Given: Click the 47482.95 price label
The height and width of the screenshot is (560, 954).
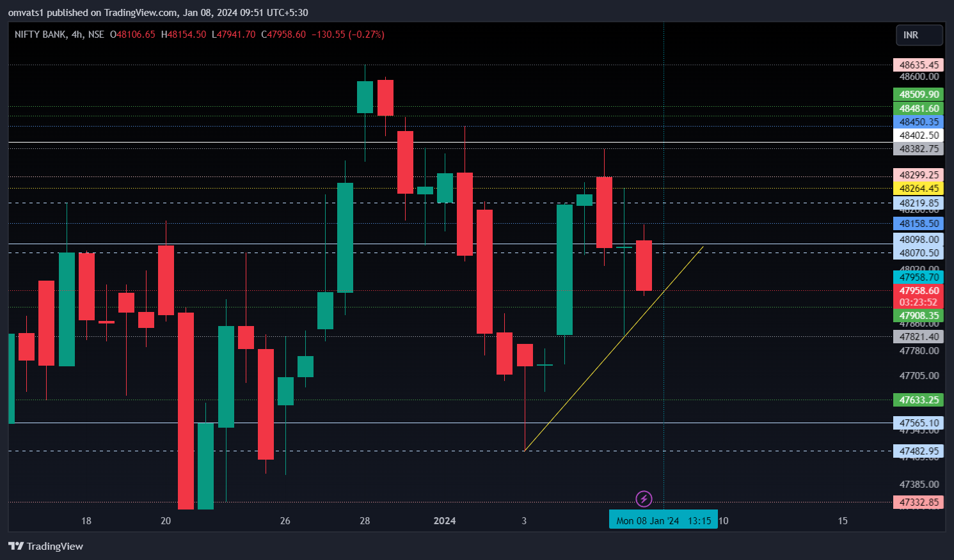Looking at the screenshot, I should tap(918, 451).
